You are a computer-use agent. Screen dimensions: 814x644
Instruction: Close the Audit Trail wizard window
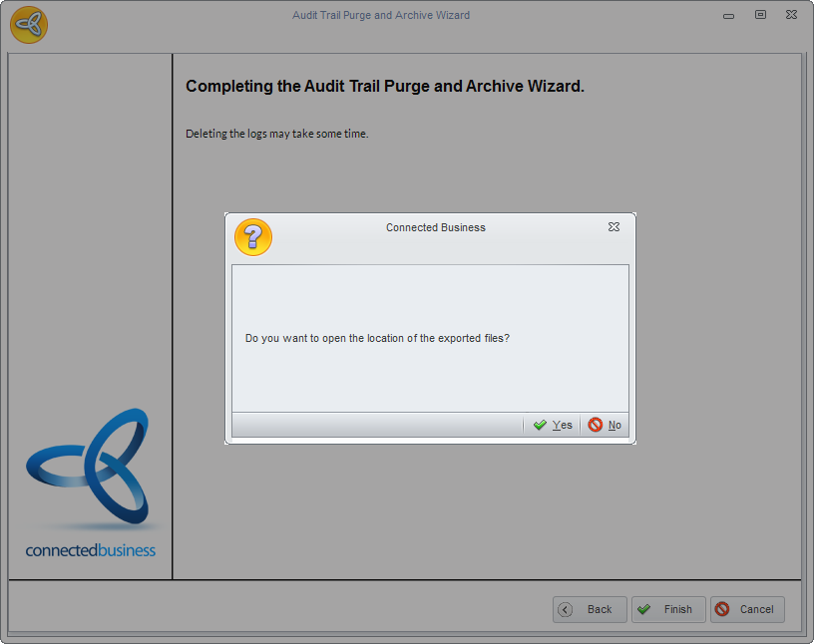point(791,15)
